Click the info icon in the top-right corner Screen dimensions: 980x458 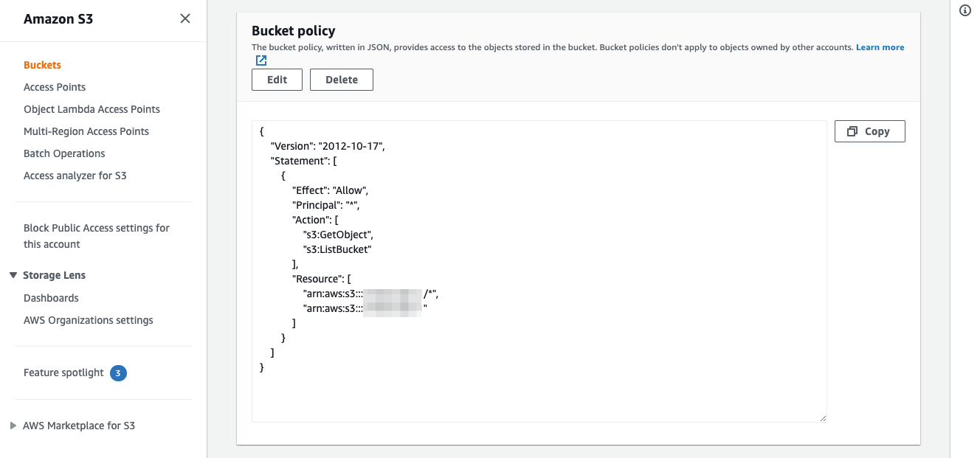coord(965,10)
